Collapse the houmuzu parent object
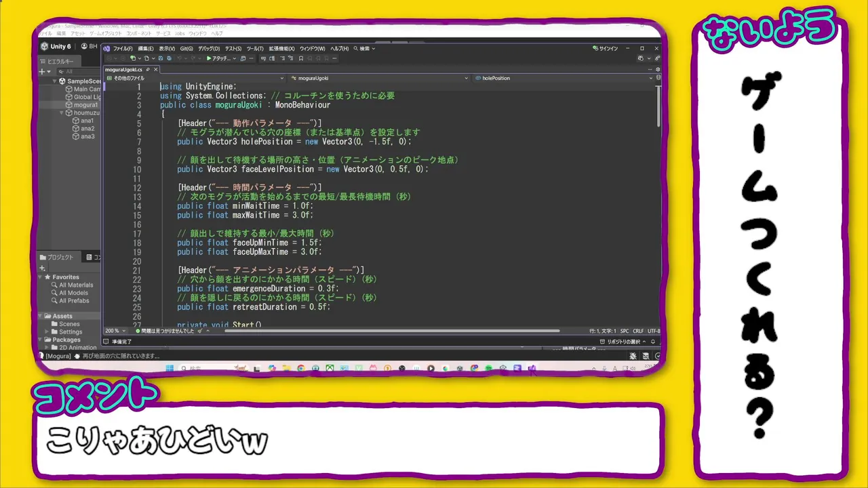Viewport: 868px width, 488px height. 62,113
